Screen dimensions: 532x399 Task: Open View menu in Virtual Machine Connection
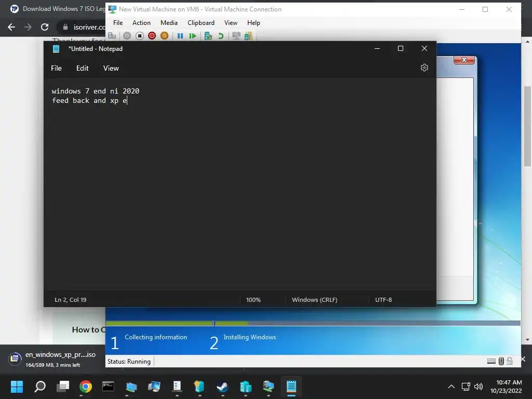(x=231, y=23)
